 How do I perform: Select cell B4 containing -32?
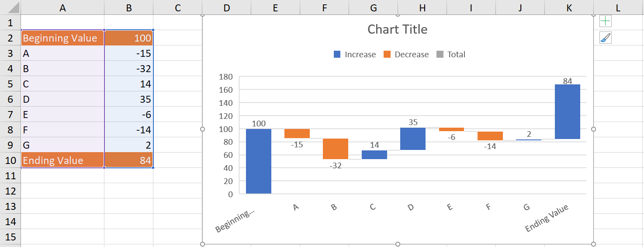[129, 69]
